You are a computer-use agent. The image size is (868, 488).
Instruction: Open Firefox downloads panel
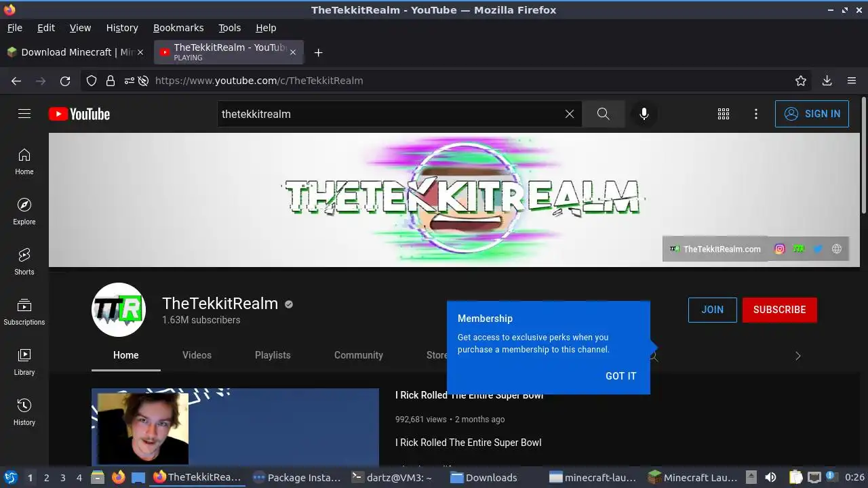point(827,81)
